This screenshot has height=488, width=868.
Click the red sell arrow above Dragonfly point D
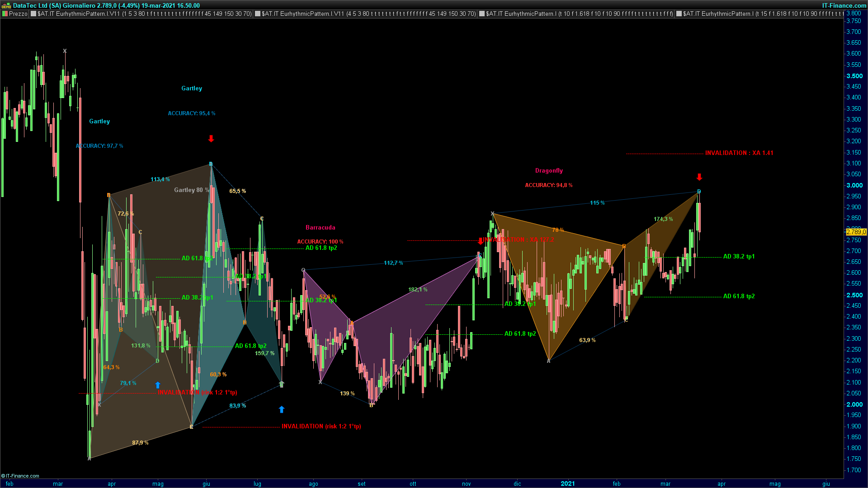[699, 177]
